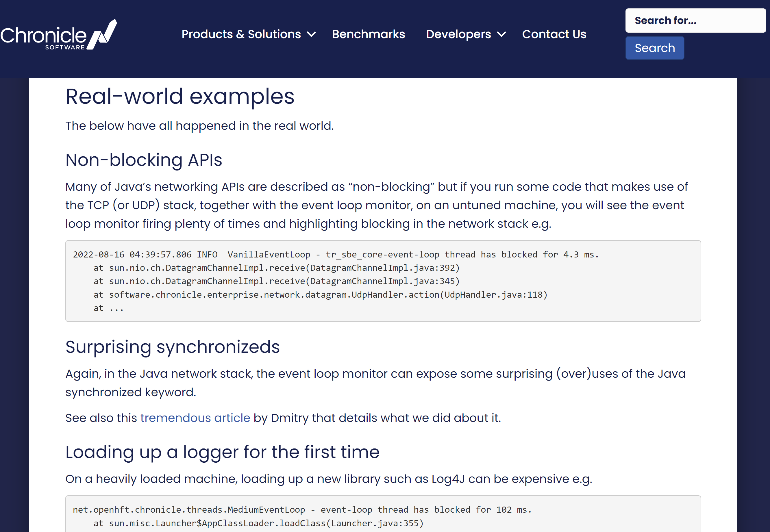Click the 'Real-world examples' heading

pyautogui.click(x=180, y=96)
